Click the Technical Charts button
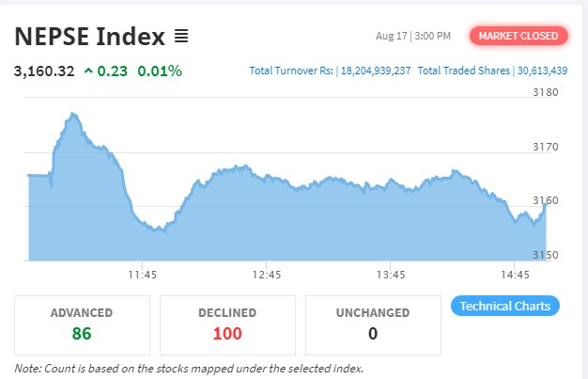This screenshot has width=588, height=379. point(505,307)
